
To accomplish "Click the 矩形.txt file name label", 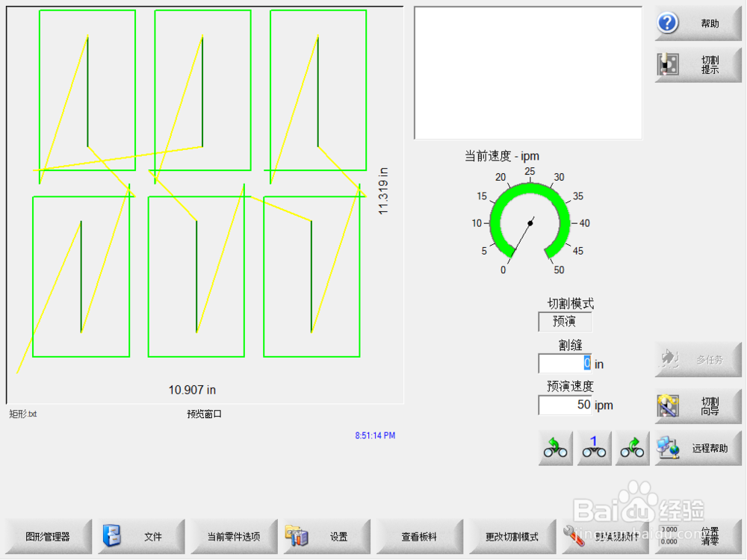I will click(x=23, y=414).
